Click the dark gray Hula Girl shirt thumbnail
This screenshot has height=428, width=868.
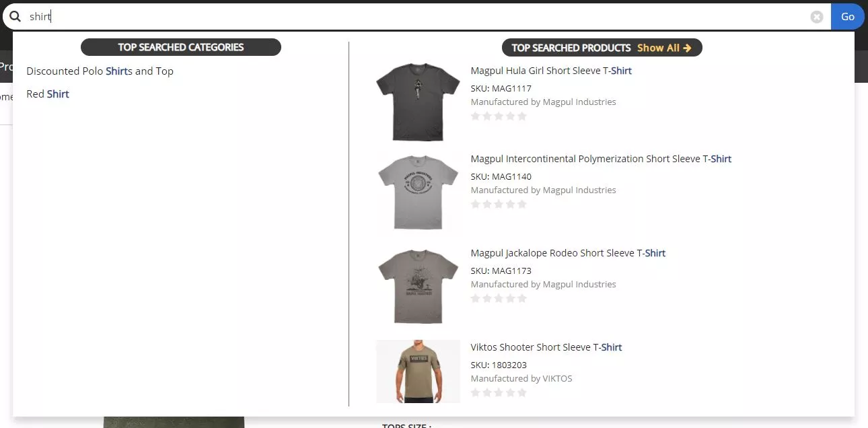[418, 102]
